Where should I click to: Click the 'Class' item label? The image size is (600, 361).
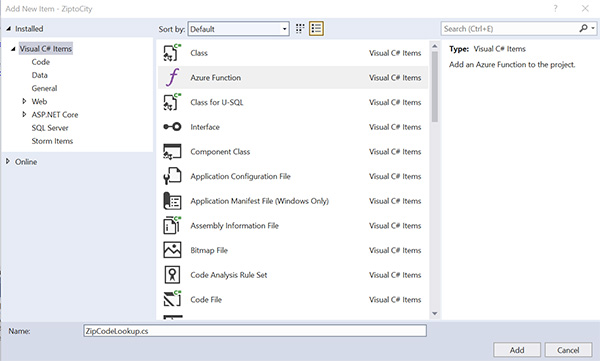click(199, 53)
